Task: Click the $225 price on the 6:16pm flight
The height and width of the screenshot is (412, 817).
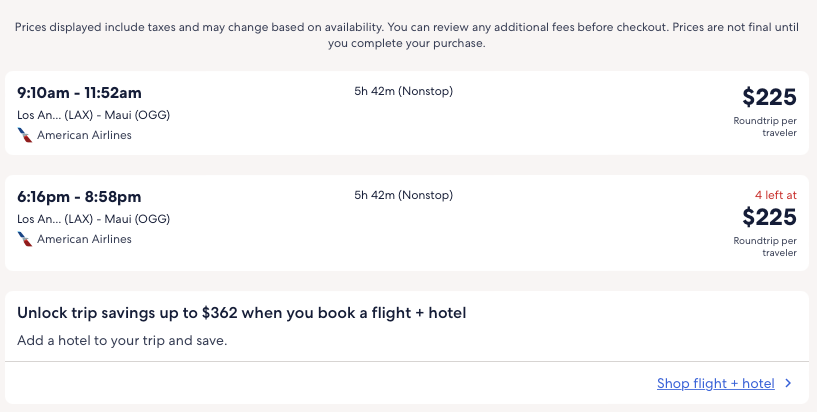Action: pyautogui.click(x=769, y=217)
